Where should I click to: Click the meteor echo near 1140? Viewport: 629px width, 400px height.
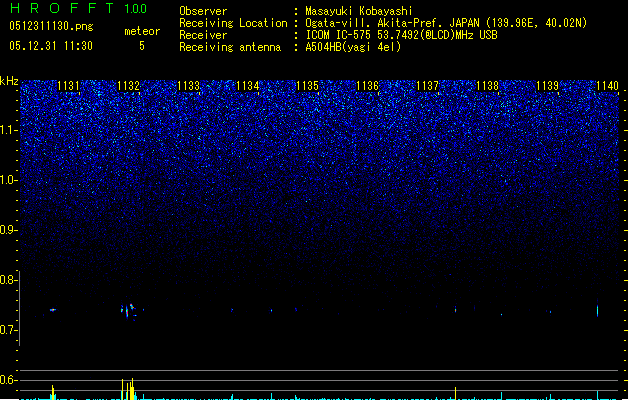(597, 311)
